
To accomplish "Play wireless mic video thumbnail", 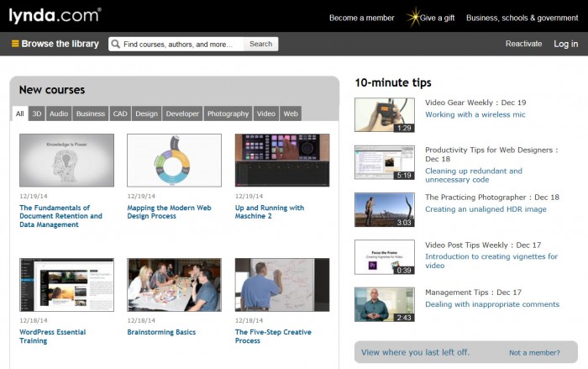I will 385,115.
